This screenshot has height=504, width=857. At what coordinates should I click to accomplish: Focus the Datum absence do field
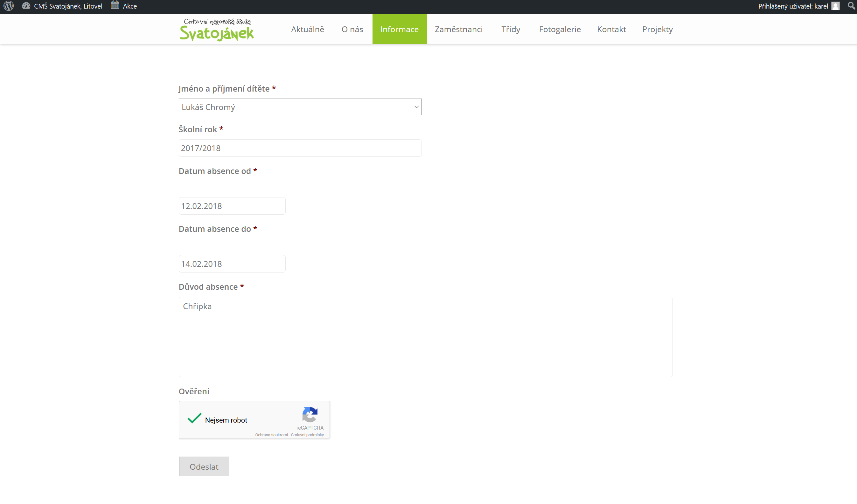tap(232, 264)
